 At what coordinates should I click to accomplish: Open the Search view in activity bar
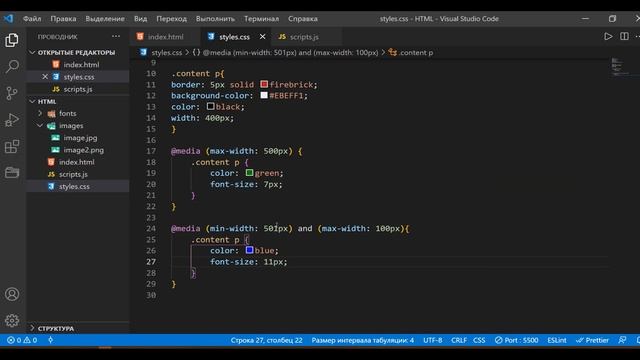coord(12,66)
